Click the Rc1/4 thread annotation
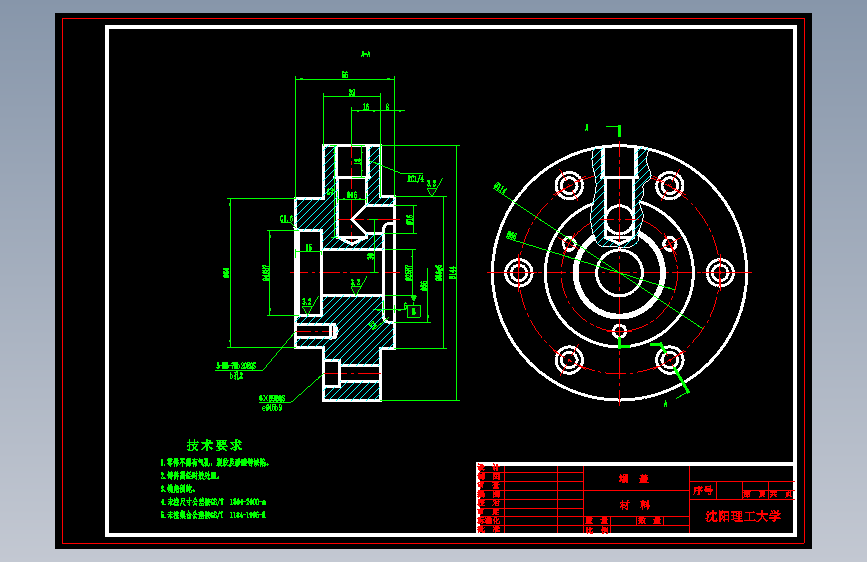Image resolution: width=867 pixels, height=562 pixels. click(x=415, y=179)
